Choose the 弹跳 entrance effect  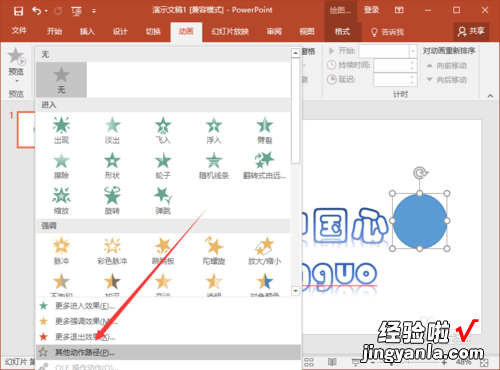[x=163, y=201]
